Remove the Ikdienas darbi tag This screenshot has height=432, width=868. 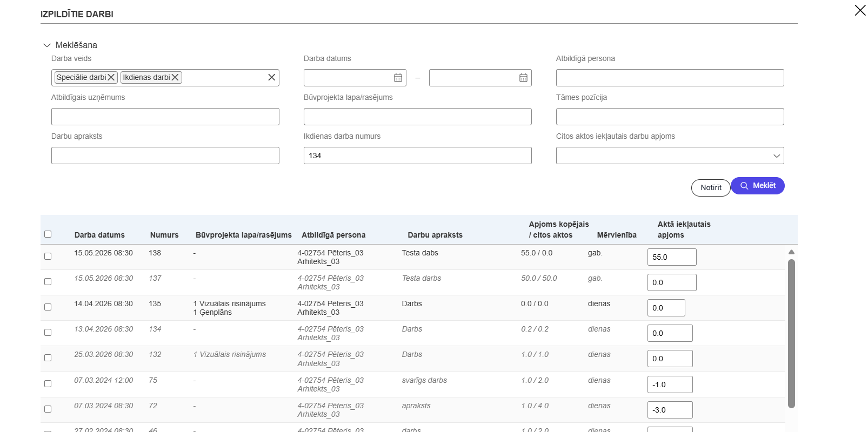coord(175,77)
